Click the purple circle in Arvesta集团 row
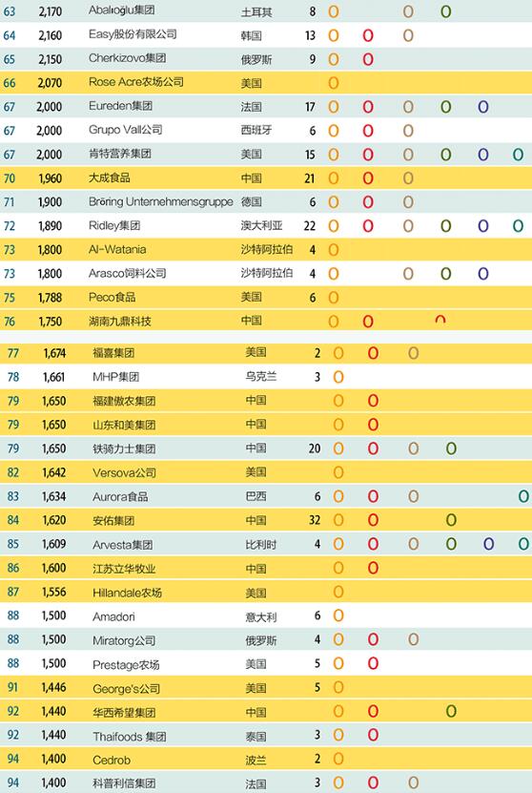This screenshot has width=532, height=793. (x=488, y=544)
